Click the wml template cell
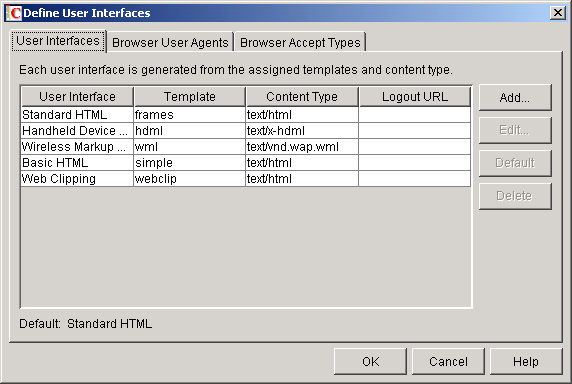 pos(190,147)
